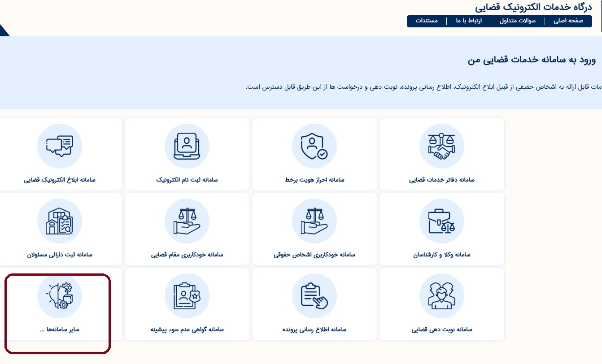Open the مستندات menu item
Viewport: 602px width, 364px height.
(427, 21)
